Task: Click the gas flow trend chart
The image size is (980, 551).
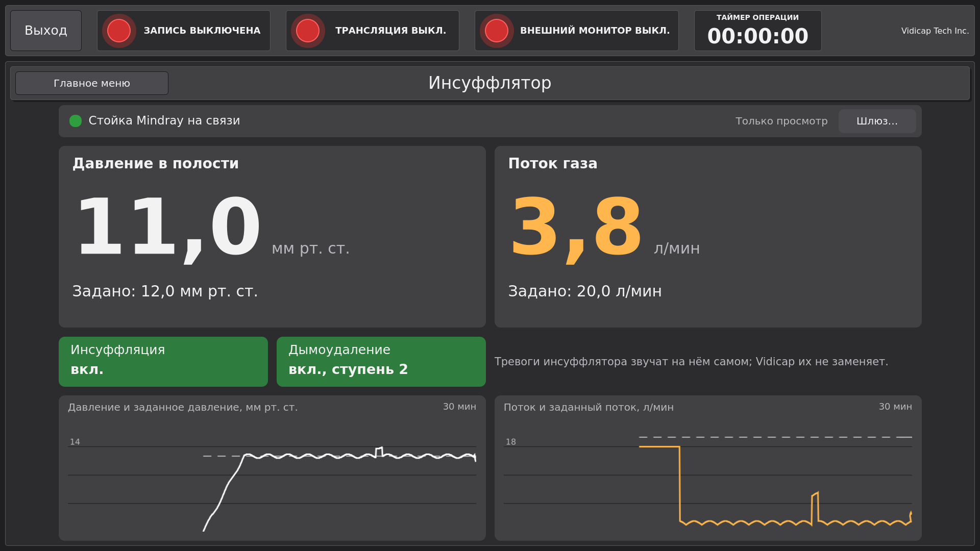Action: click(708, 468)
